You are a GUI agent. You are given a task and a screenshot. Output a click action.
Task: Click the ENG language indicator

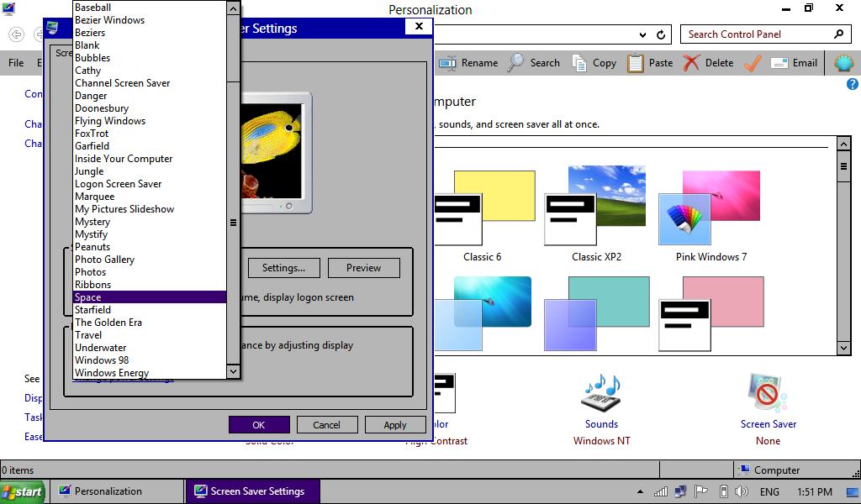click(769, 491)
